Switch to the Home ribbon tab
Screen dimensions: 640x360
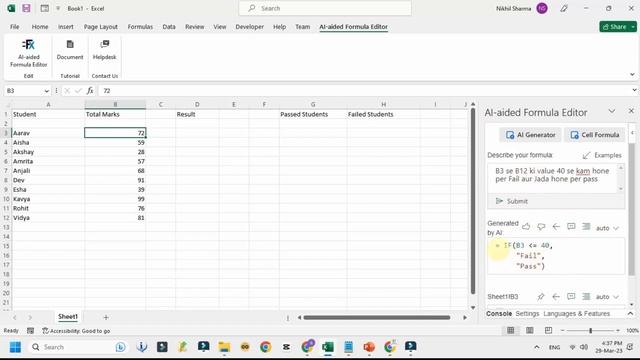tap(40, 27)
